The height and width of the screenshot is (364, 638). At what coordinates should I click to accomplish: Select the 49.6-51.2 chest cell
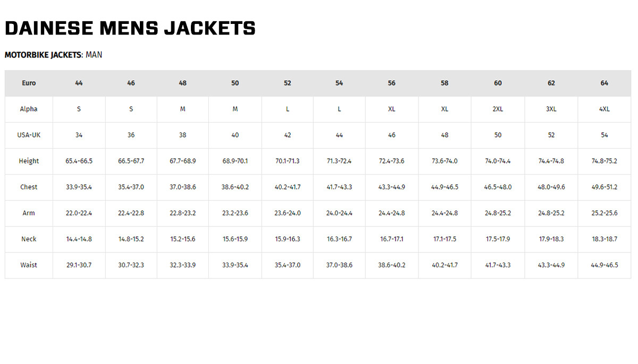pyautogui.click(x=605, y=187)
